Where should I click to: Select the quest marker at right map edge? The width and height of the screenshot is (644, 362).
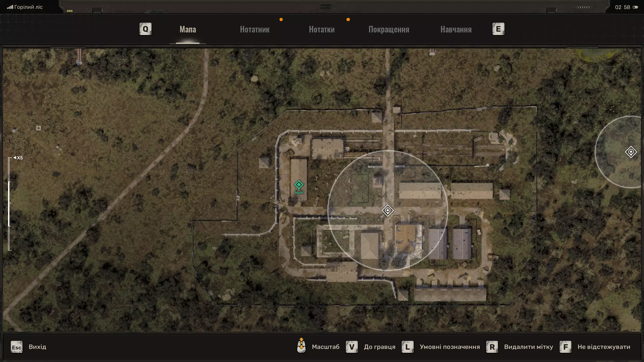[x=631, y=152]
